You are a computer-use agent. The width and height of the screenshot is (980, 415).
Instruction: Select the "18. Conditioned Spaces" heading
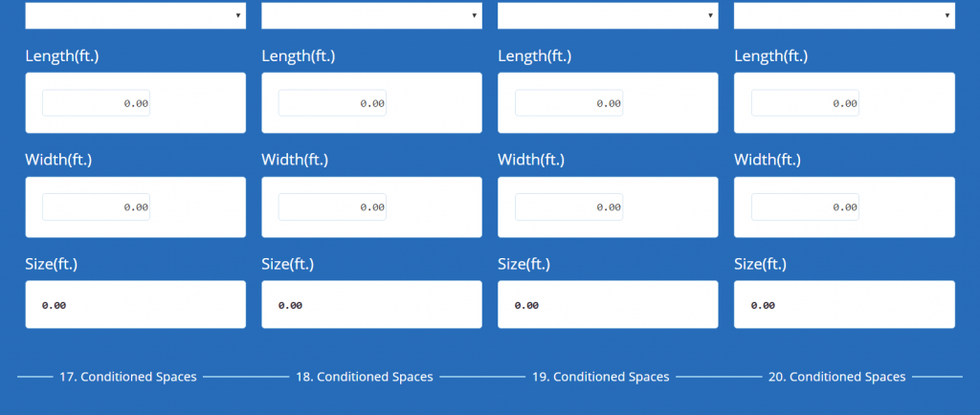(365, 377)
